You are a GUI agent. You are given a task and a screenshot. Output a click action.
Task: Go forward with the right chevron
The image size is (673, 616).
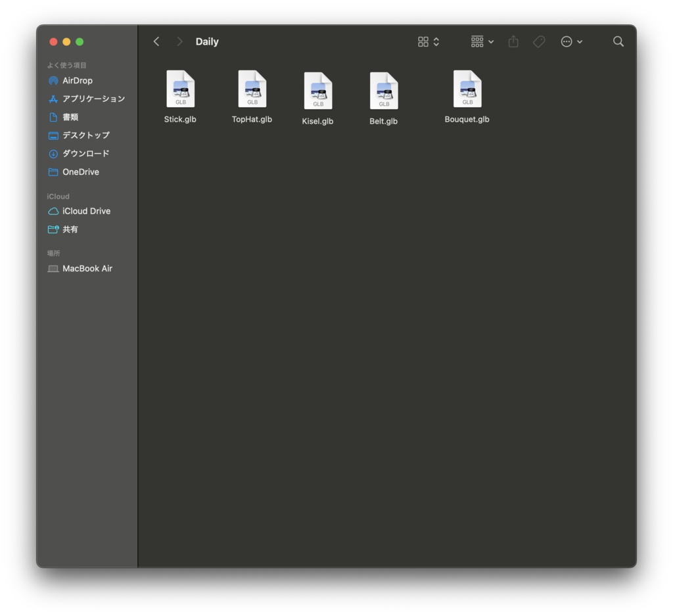179,41
